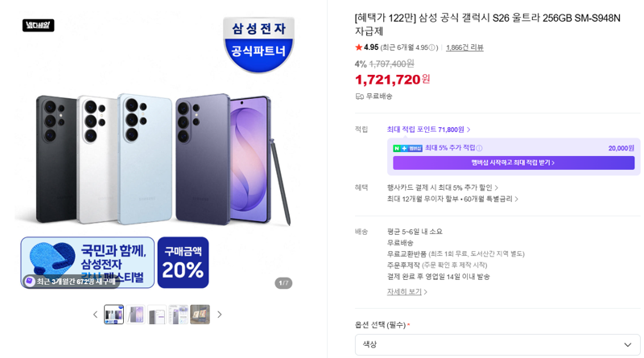Expand 최대 적립 포인트 71,800원 details
The width and height of the screenshot is (644, 358).
coord(428,130)
